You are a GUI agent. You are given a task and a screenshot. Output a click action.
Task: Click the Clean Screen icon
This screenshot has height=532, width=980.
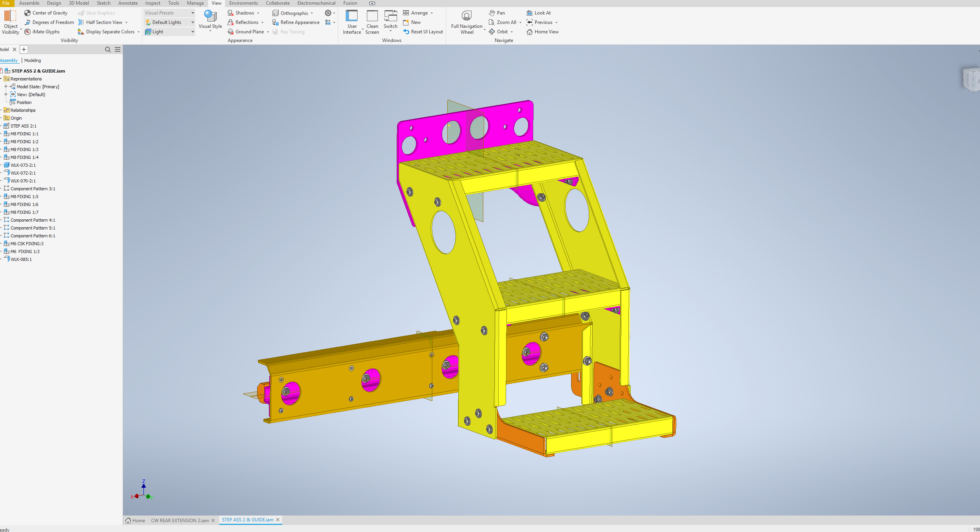pos(372,16)
